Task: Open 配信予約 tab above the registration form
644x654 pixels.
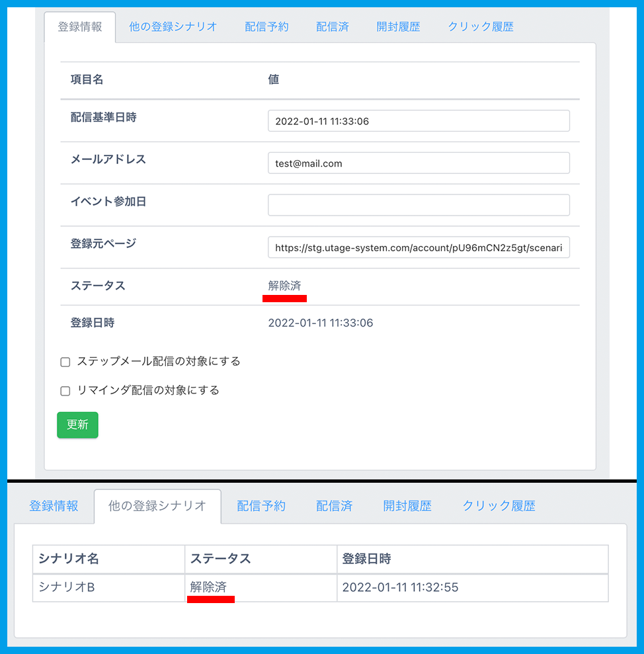Action: [266, 27]
